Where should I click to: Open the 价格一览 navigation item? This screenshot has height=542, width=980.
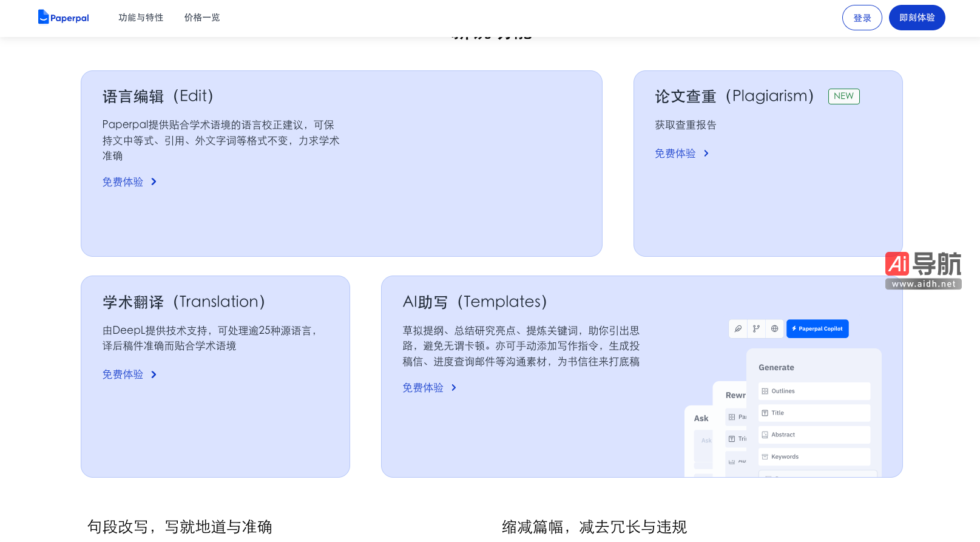[x=202, y=18]
